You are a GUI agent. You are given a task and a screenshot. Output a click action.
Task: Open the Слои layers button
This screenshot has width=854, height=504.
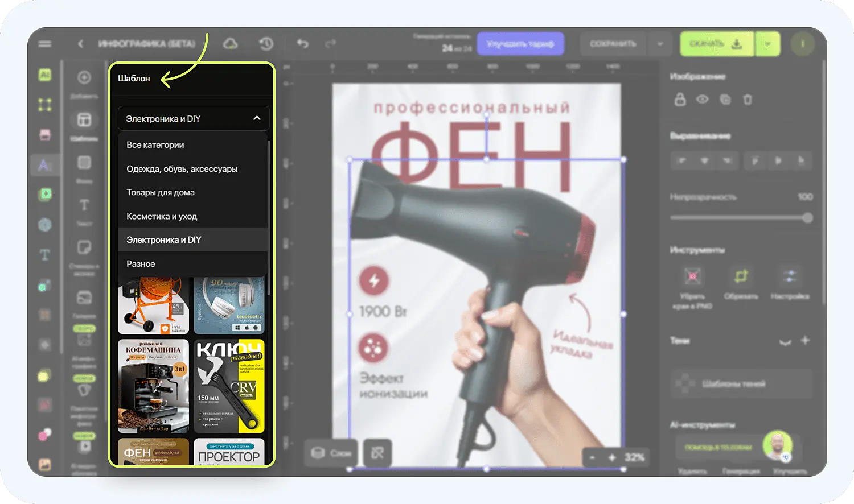click(332, 453)
